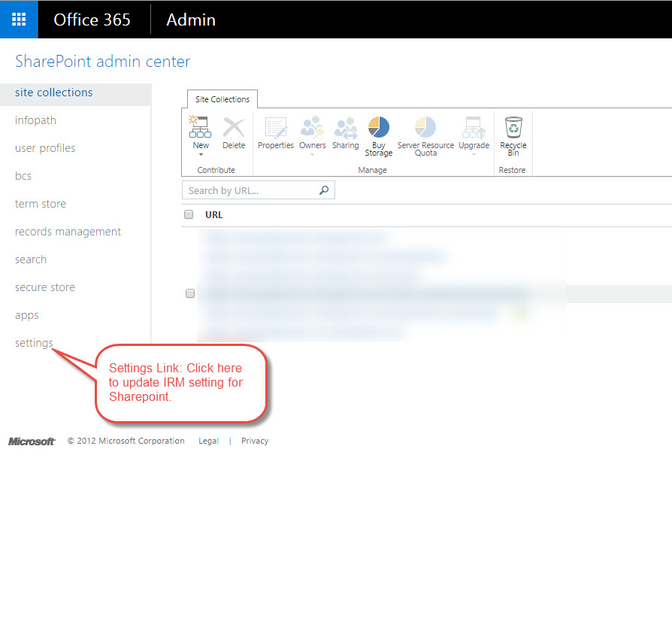Click the Upgrade ribbon icon
Viewport: 672px width, 634px height.
474,127
